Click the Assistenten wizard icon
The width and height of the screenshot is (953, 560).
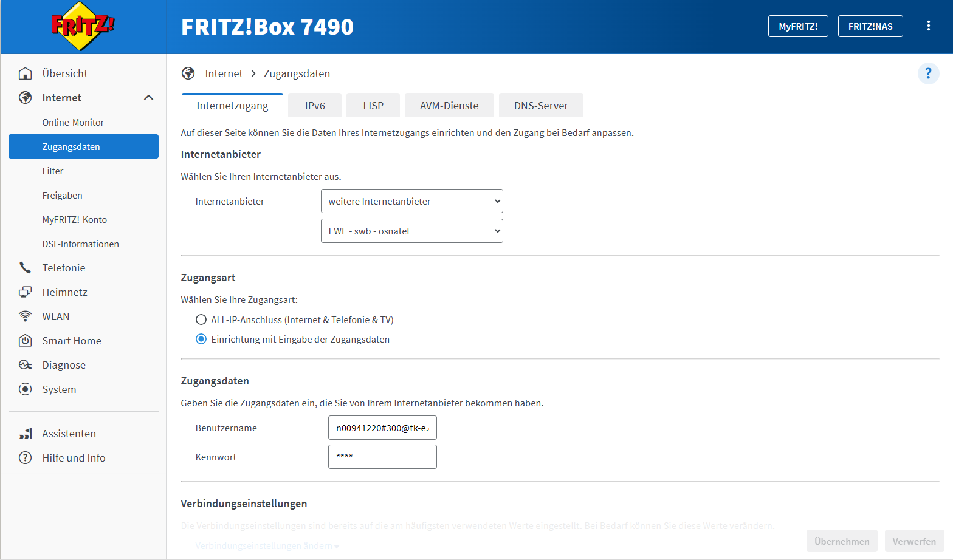(x=26, y=434)
